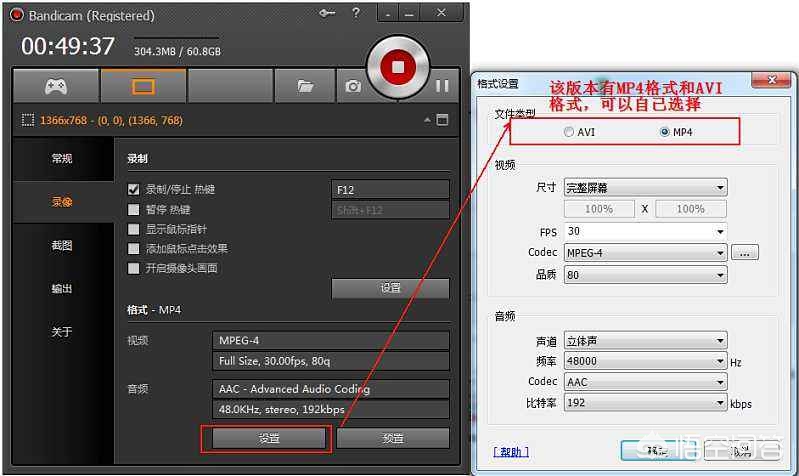Click the 304.3MB / 60.8GB storage text
The image size is (799, 476).
[177, 51]
